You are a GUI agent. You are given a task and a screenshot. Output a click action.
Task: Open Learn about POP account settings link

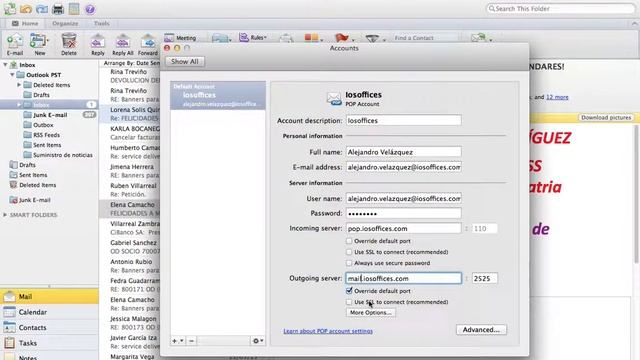click(328, 331)
